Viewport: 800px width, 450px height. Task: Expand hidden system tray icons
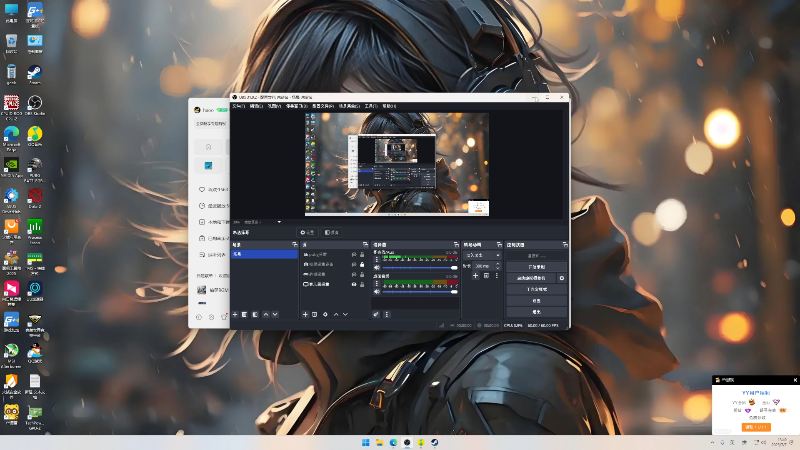point(712,442)
